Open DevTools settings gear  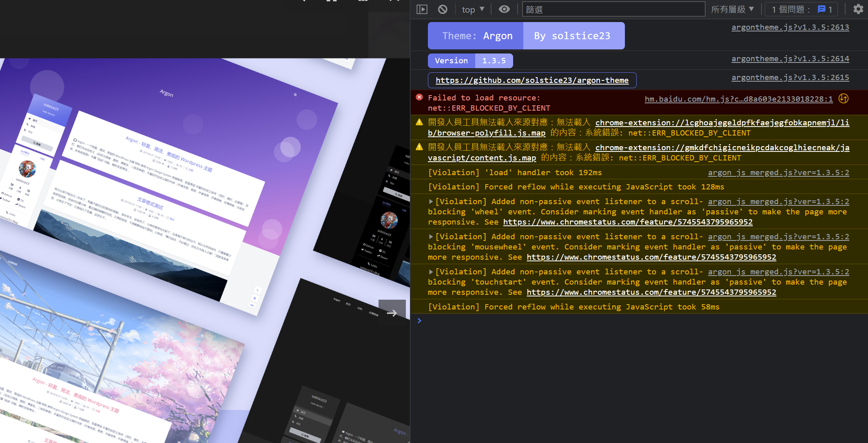(x=858, y=9)
